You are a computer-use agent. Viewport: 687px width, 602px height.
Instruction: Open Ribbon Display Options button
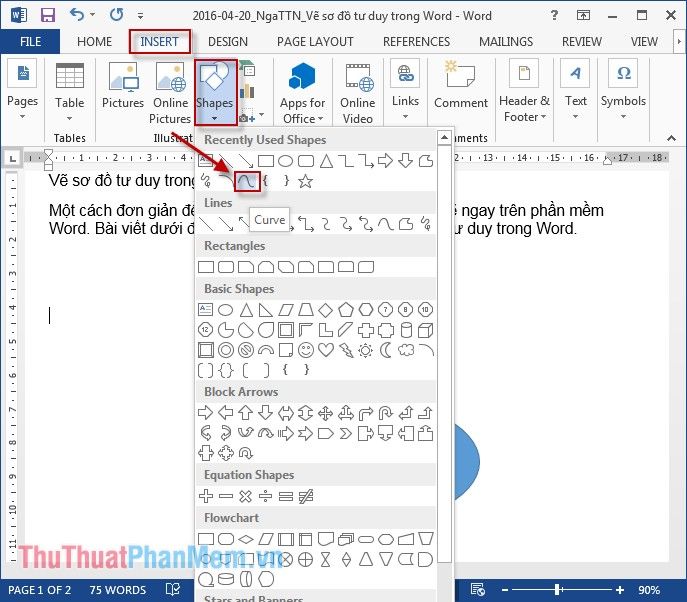pos(583,15)
